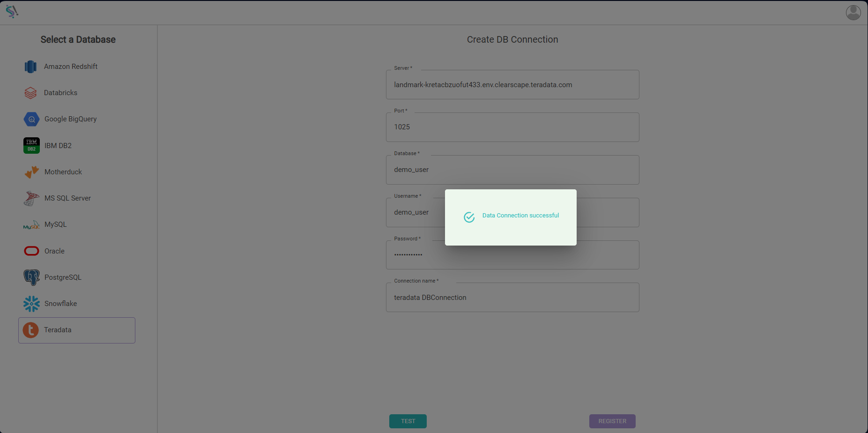Viewport: 868px width, 433px height.
Task: Select the Teradata label text
Action: (x=58, y=330)
